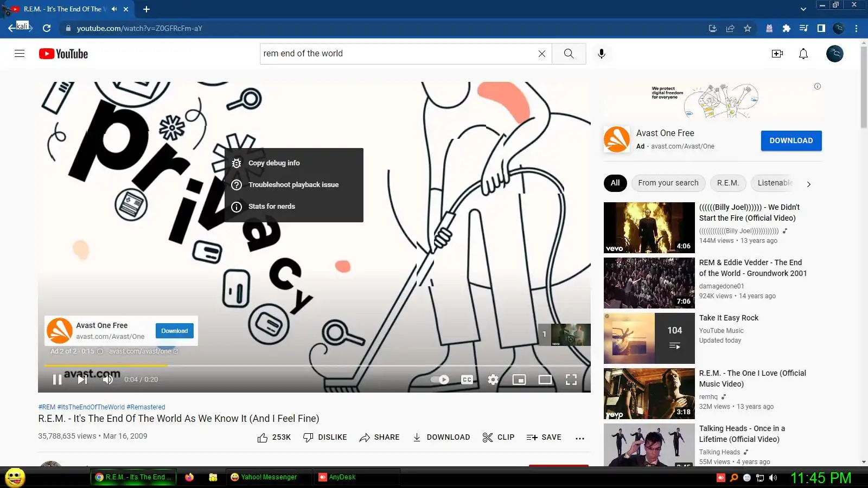Image resolution: width=868 pixels, height=488 pixels.
Task: Select the From your search chip
Action: [x=668, y=183]
